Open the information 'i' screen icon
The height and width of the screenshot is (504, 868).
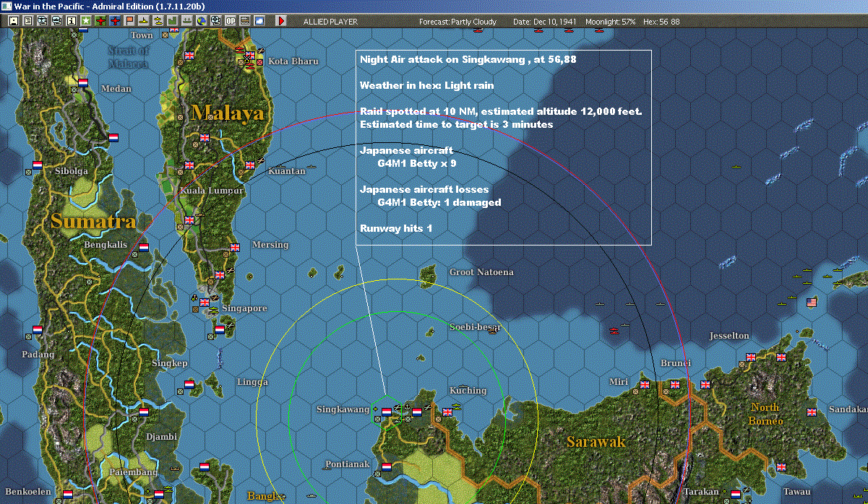pos(71,21)
